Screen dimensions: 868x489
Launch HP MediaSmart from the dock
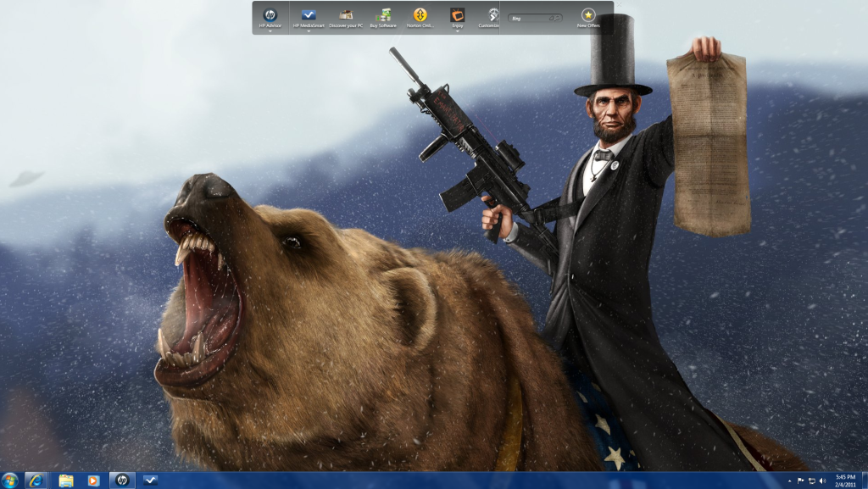[309, 17]
